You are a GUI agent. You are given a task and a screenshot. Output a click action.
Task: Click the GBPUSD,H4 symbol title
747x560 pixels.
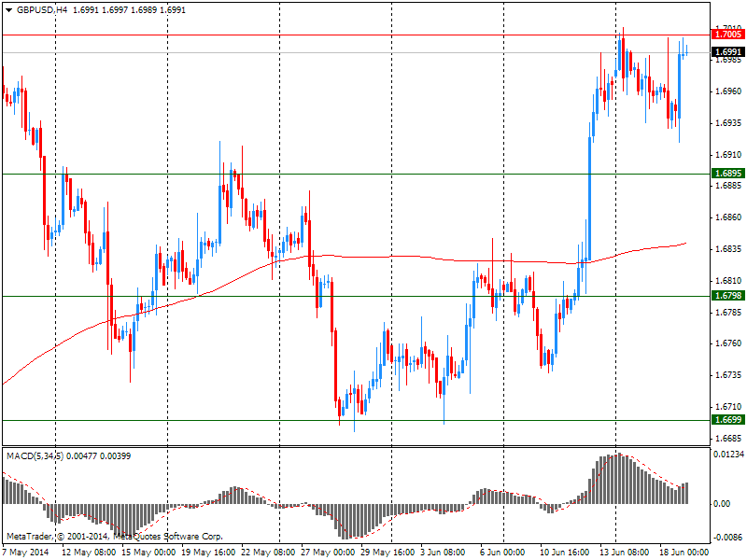[42, 10]
